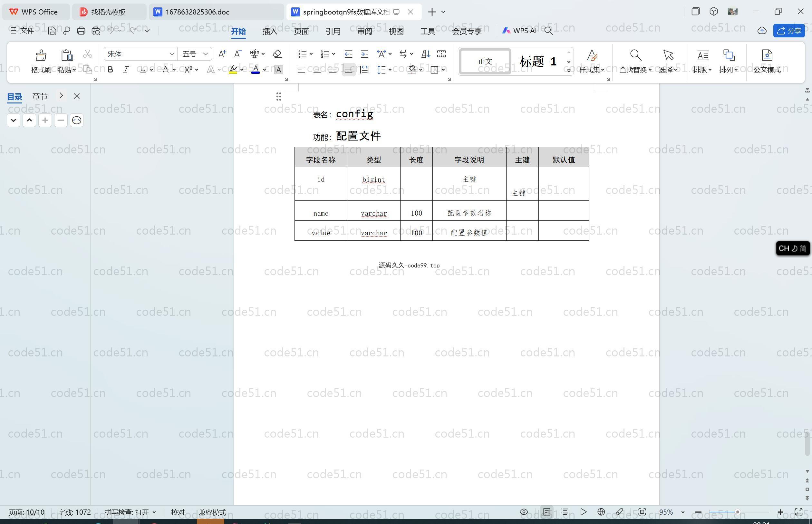This screenshot has width=812, height=524.
Task: Click the Sort icon in paragraph group
Action: [426, 54]
